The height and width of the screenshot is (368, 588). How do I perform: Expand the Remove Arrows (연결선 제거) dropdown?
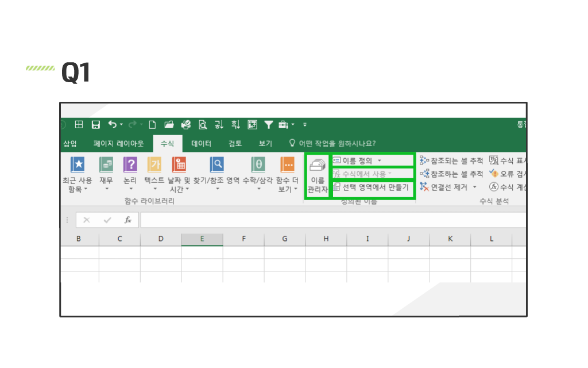coord(475,187)
